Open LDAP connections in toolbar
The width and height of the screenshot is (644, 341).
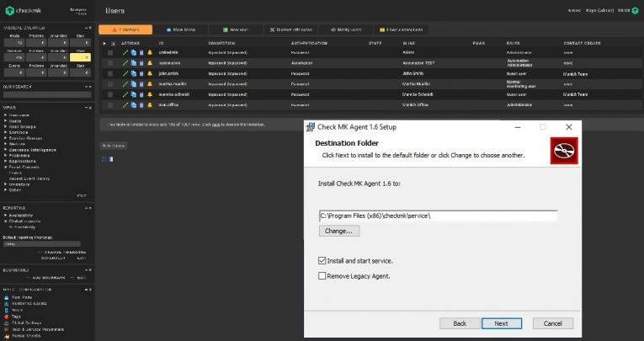point(401,29)
